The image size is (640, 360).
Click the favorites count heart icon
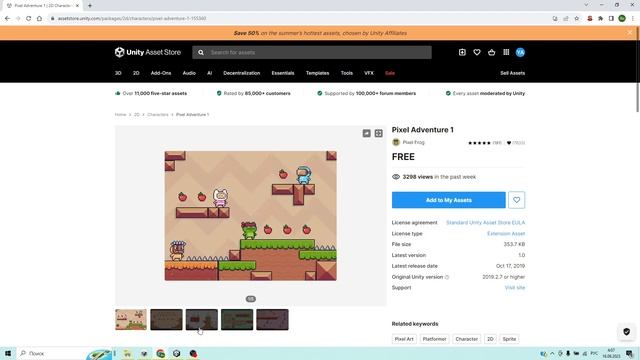pos(509,143)
